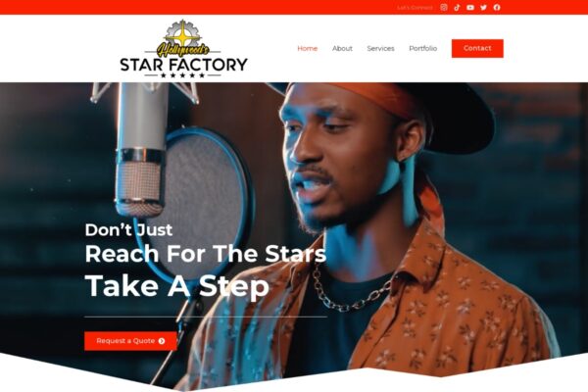Click the Let's Connect label
Viewport: 588px width, 392px height.
click(x=415, y=8)
